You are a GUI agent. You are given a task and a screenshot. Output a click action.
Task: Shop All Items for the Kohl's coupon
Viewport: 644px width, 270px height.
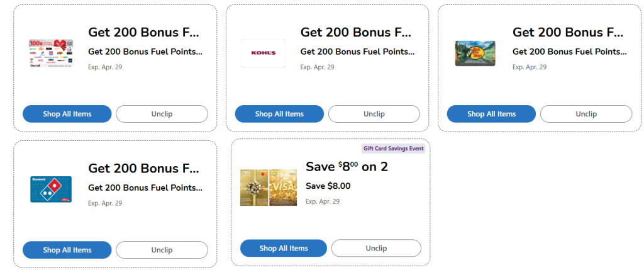(279, 114)
